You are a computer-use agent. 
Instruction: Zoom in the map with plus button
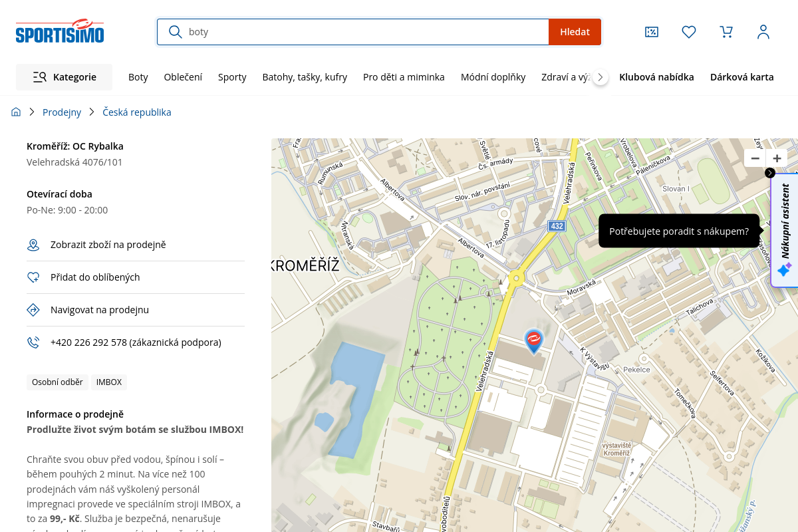point(777,158)
